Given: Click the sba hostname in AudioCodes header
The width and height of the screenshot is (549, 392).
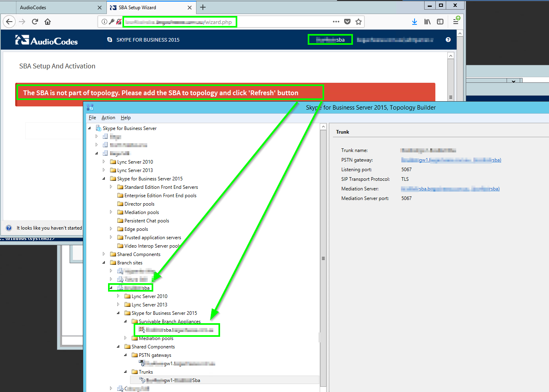Looking at the screenshot, I should (330, 40).
